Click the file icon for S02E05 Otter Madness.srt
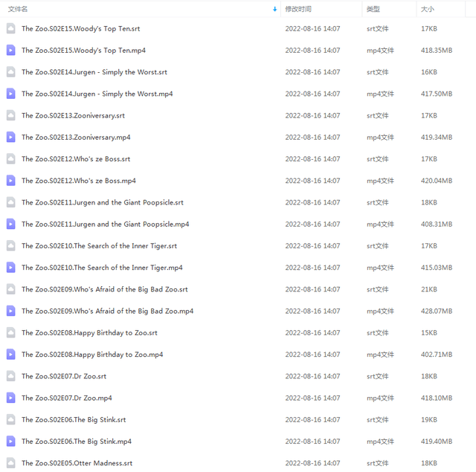 (x=11, y=463)
